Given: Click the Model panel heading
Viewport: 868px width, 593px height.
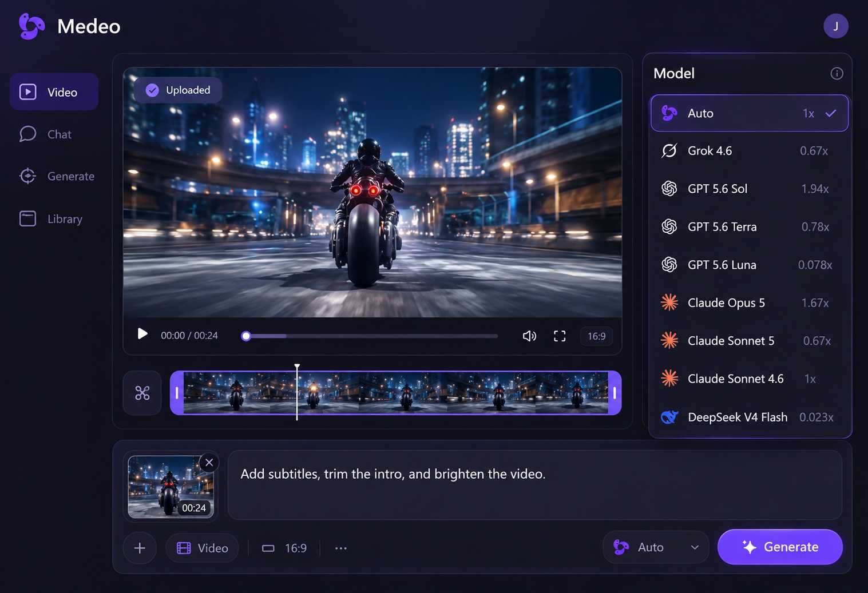Looking at the screenshot, I should pos(674,73).
